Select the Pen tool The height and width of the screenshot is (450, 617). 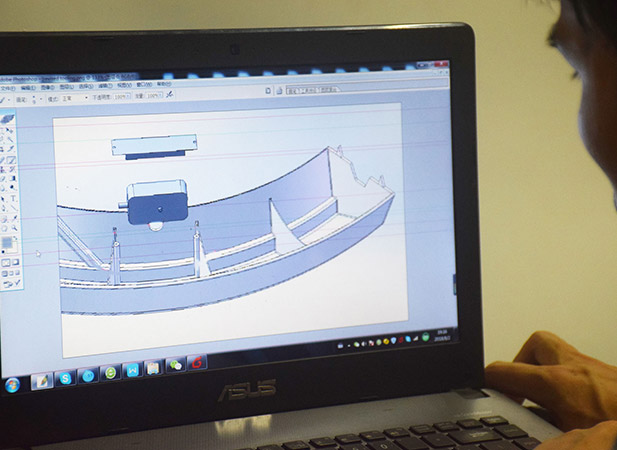click(3, 208)
